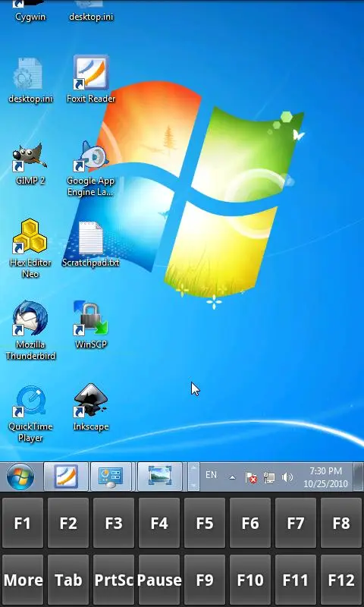The height and width of the screenshot is (607, 364).
Task: Click the Show desktop strip in the taskbar
Action: tap(359, 476)
